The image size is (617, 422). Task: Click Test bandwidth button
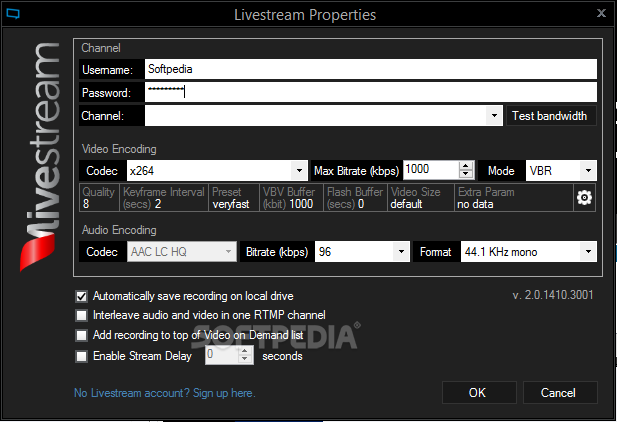[551, 116]
